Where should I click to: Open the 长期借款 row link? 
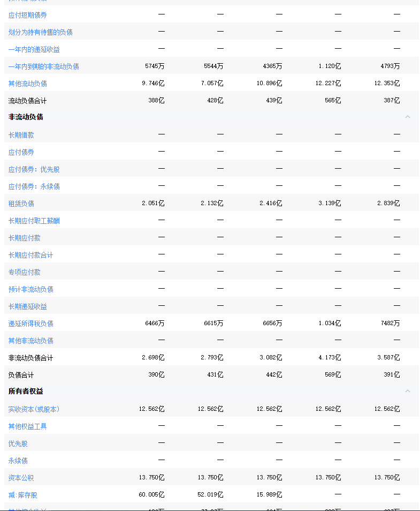point(21,135)
